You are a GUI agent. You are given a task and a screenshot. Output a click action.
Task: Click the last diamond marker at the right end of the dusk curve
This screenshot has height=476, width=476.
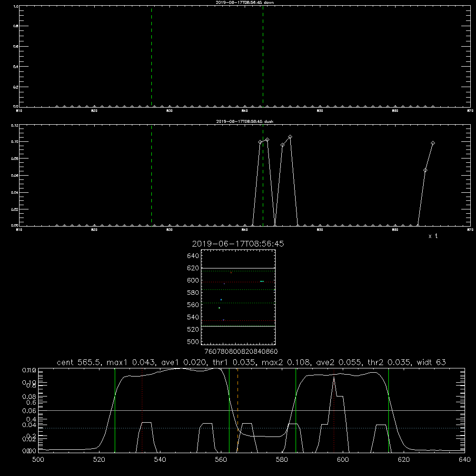(x=433, y=143)
